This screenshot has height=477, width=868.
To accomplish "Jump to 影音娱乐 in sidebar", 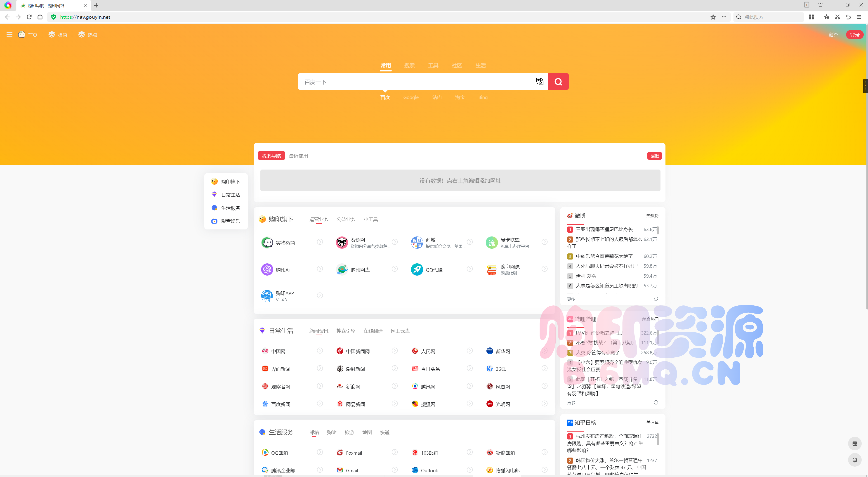I will [x=226, y=221].
